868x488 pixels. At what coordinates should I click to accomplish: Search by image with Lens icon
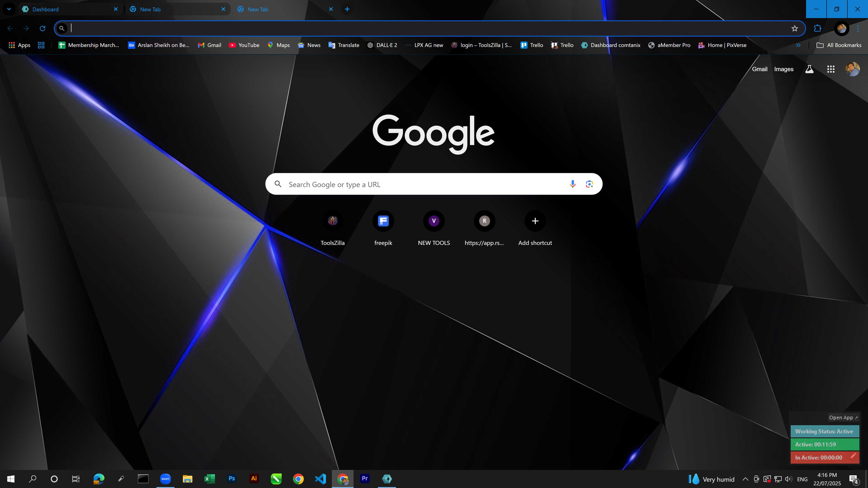coord(589,184)
